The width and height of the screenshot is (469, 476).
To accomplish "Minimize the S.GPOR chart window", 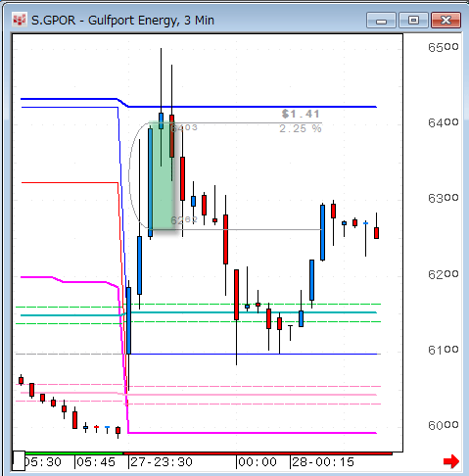I will [x=381, y=21].
